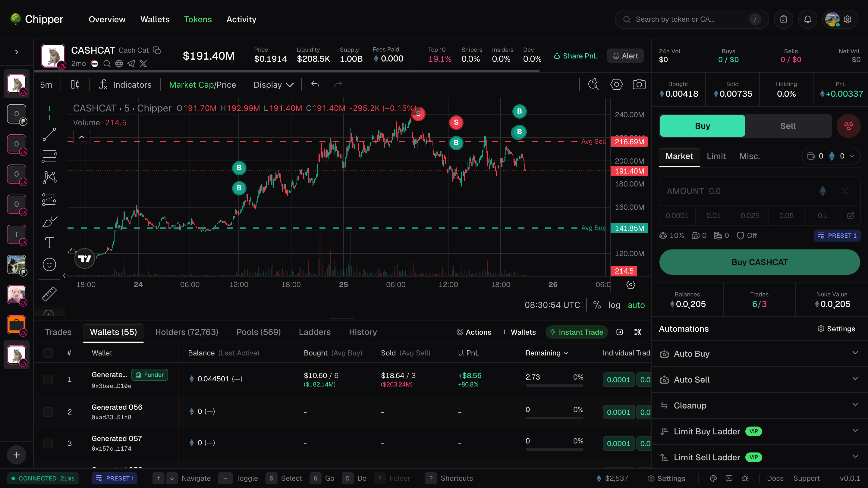Select the text annotation tool
Viewport: 868px width, 488px height.
click(x=49, y=243)
